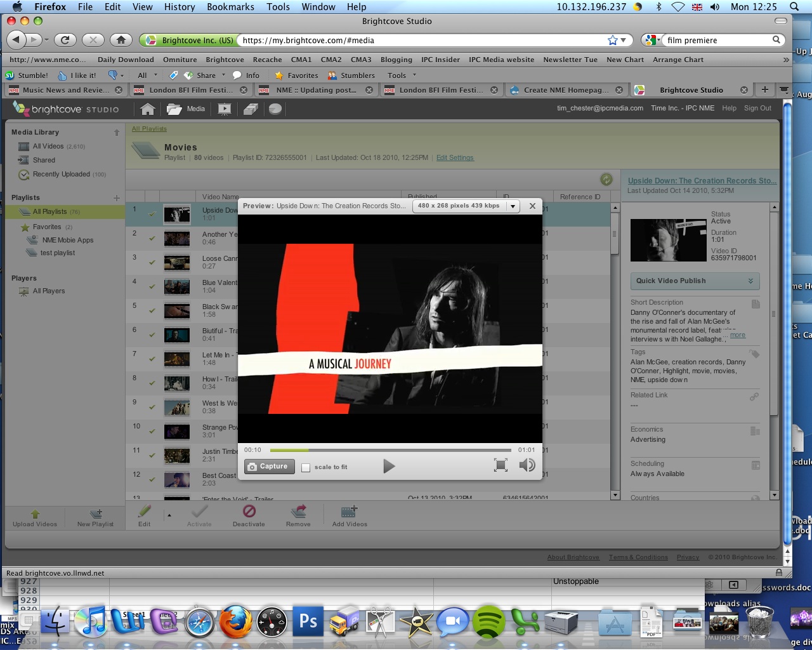
Task: Click the refresh icon above the Reference ID column
Action: pyautogui.click(x=606, y=180)
